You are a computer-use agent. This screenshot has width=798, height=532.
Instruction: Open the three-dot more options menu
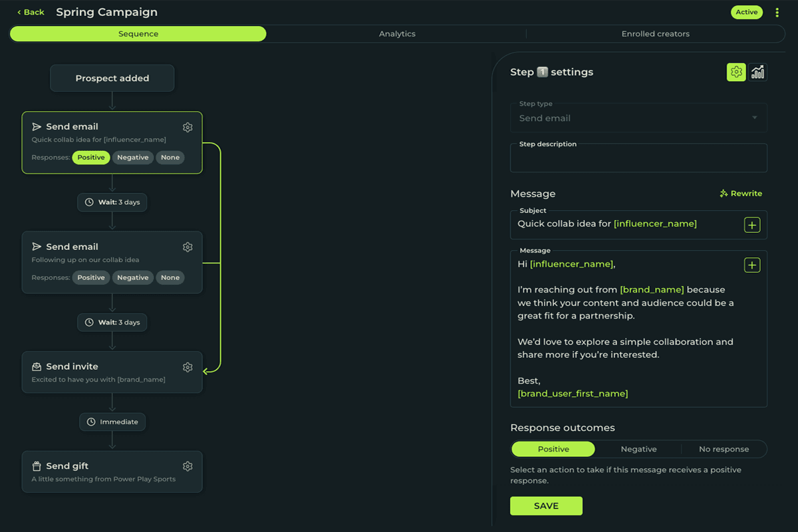pos(777,12)
